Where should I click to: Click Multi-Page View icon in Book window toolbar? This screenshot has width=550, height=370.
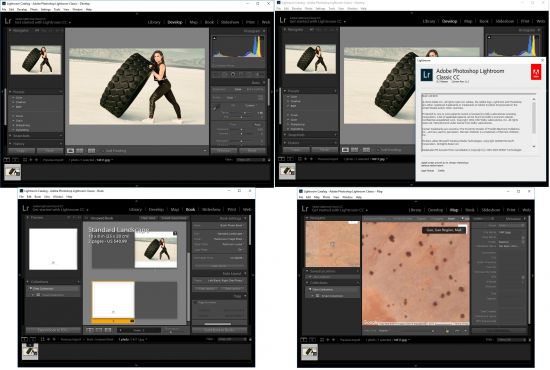pyautogui.click(x=90, y=330)
